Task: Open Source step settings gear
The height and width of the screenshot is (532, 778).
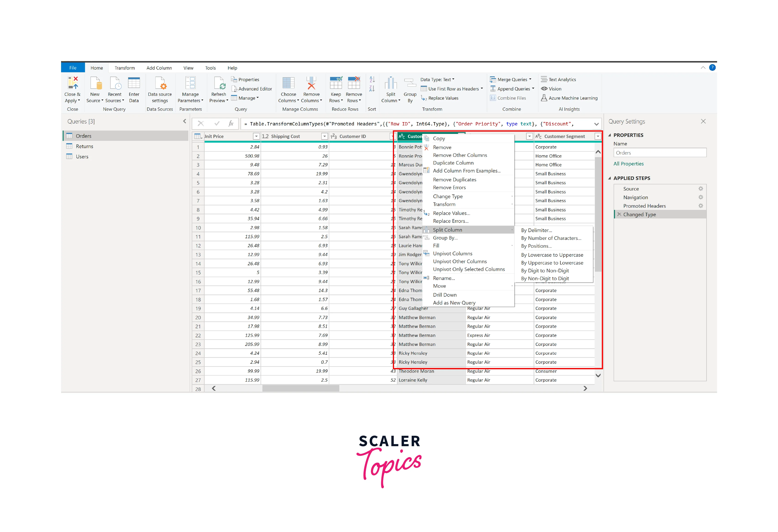Action: (x=700, y=189)
